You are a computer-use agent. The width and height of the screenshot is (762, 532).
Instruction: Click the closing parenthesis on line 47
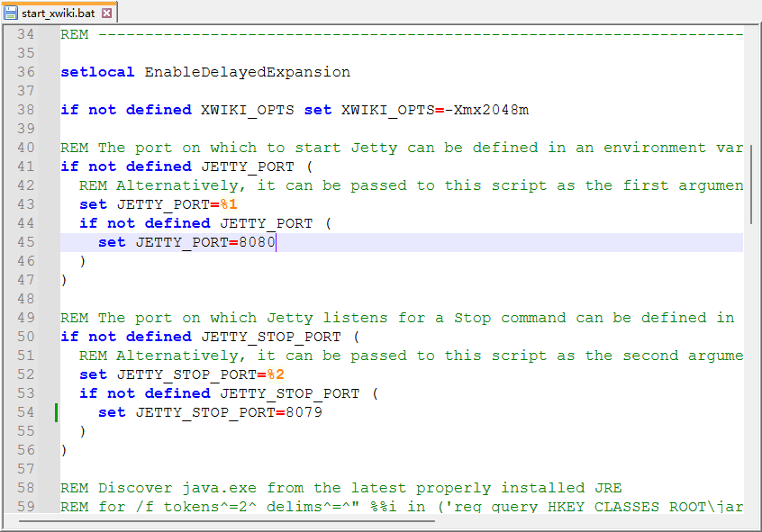64,280
